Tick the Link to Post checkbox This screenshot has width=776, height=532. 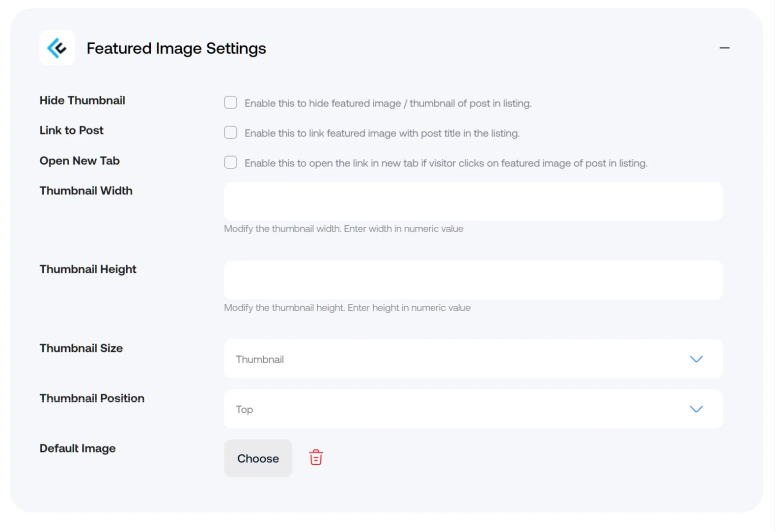tap(230, 133)
